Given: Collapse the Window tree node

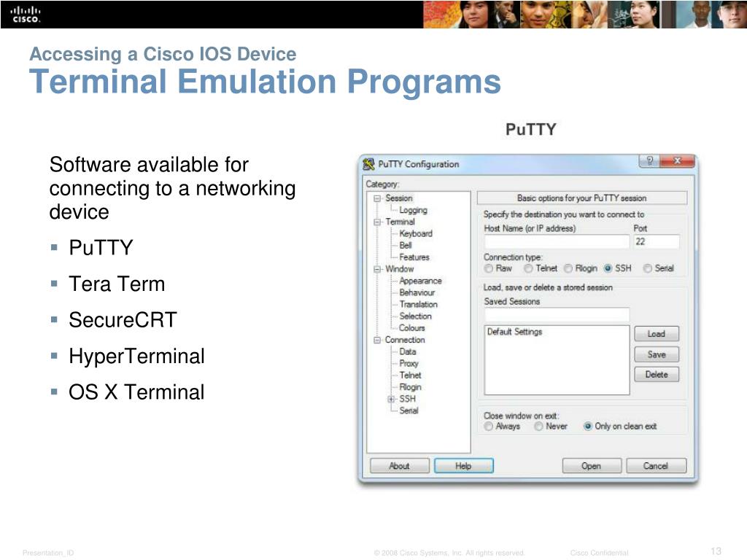Looking at the screenshot, I should 377,269.
